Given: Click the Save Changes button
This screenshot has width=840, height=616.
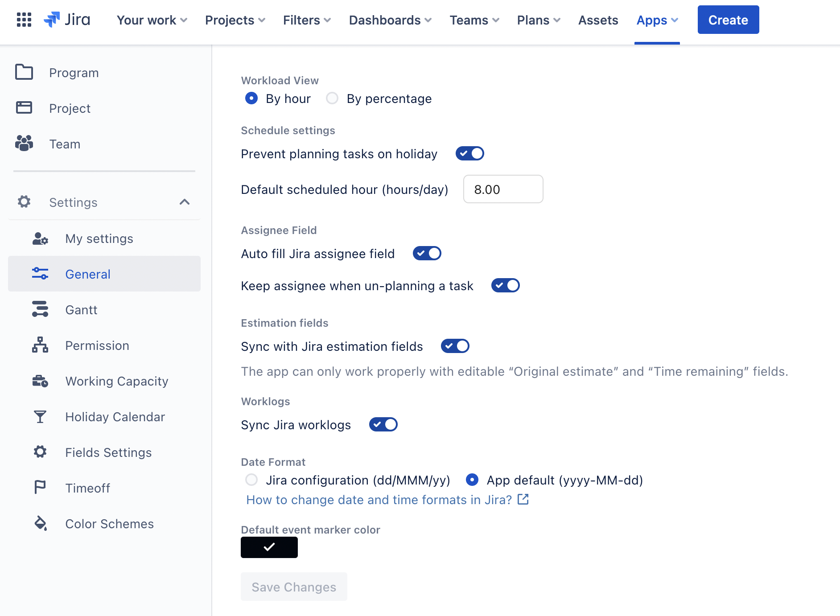Looking at the screenshot, I should click(x=294, y=587).
